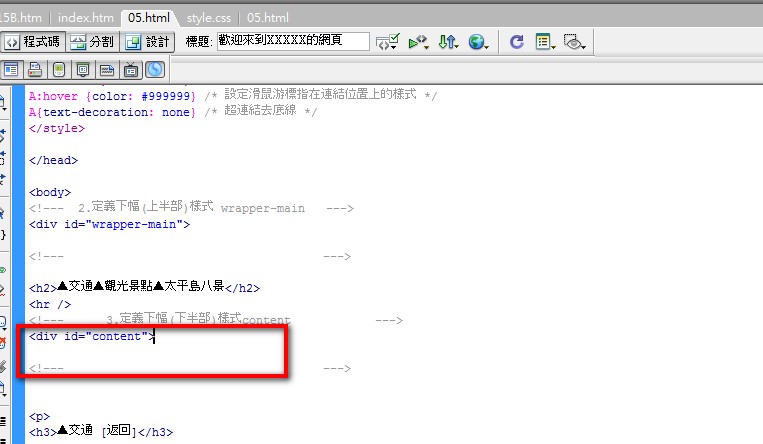The image size is (763, 444).
Task: Switch to 分割 (Split) view
Action: [x=92, y=42]
